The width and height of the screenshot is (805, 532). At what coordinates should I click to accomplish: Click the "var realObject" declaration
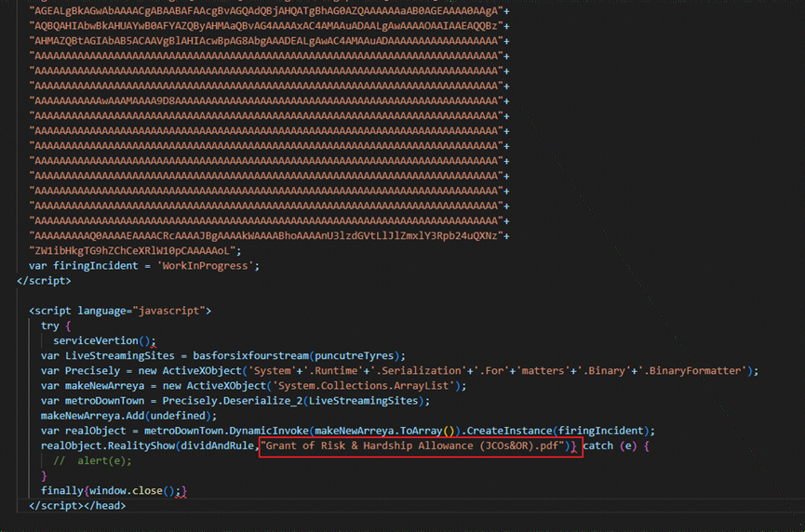[83, 431]
